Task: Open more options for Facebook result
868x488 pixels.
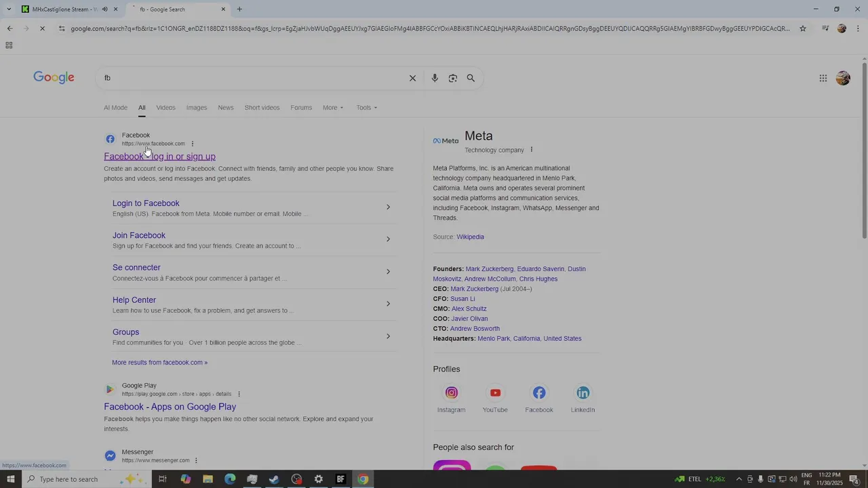Action: pos(193,144)
